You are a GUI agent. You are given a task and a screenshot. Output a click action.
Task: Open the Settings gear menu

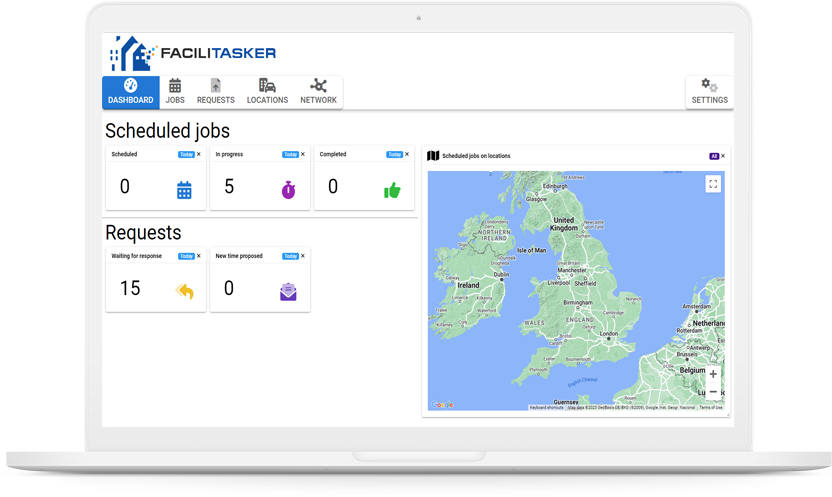click(x=709, y=91)
